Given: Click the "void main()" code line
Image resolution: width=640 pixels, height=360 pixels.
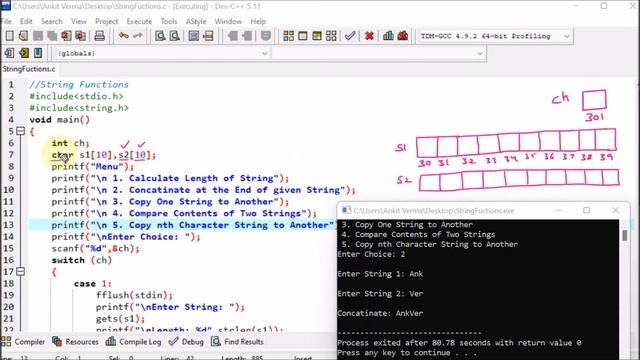Looking at the screenshot, I should click(x=59, y=120).
